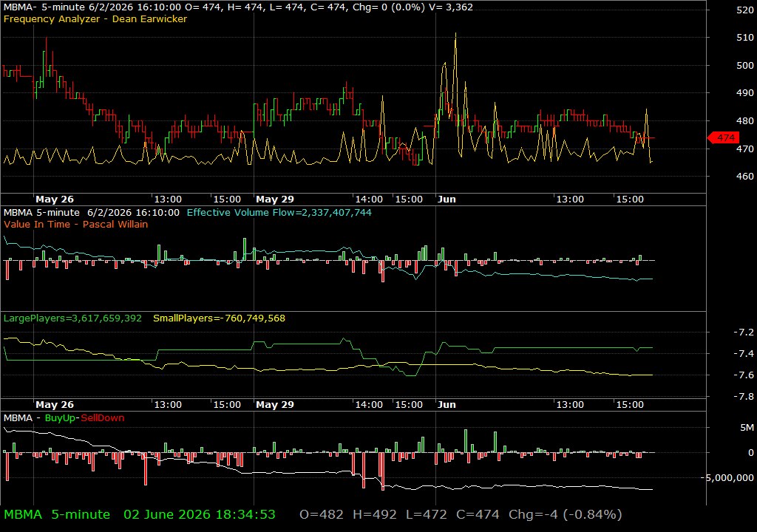
Task: Select the BuyUp legend label
Action: [61, 418]
